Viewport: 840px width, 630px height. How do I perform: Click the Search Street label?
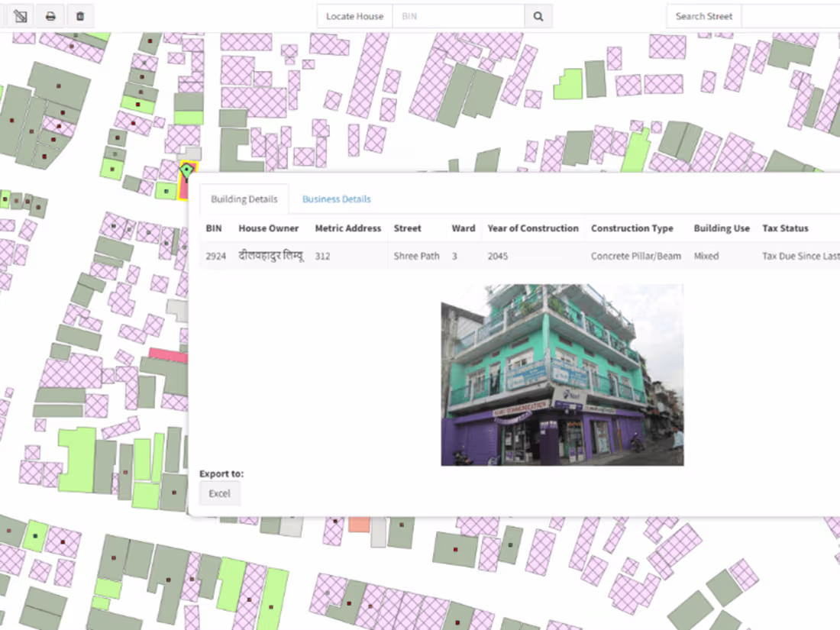703,15
